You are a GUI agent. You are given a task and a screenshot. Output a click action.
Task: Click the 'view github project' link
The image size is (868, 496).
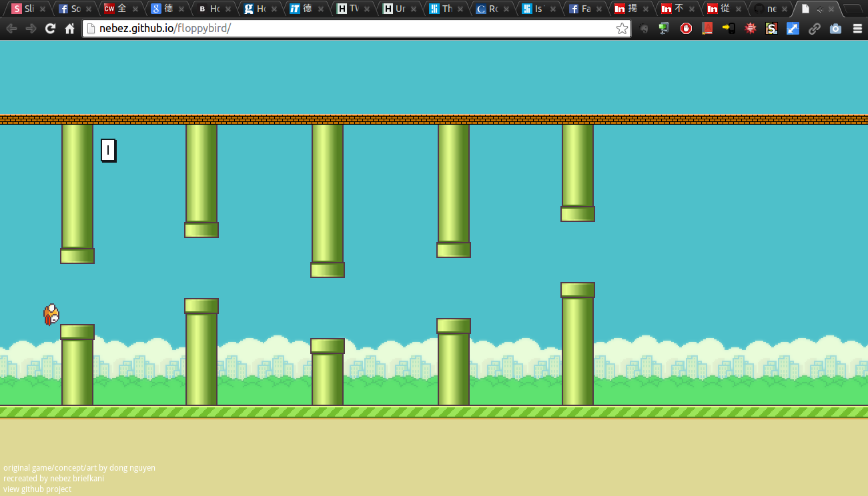[x=37, y=489]
